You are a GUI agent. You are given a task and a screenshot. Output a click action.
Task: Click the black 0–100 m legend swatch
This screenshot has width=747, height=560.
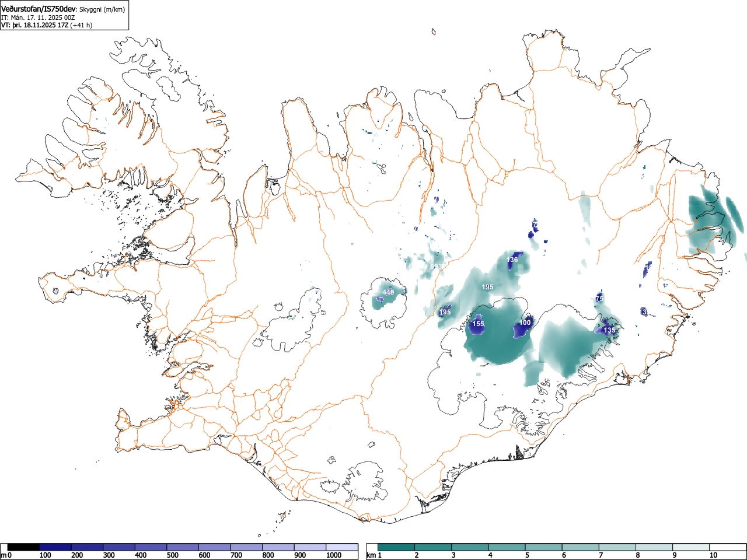(x=23, y=547)
